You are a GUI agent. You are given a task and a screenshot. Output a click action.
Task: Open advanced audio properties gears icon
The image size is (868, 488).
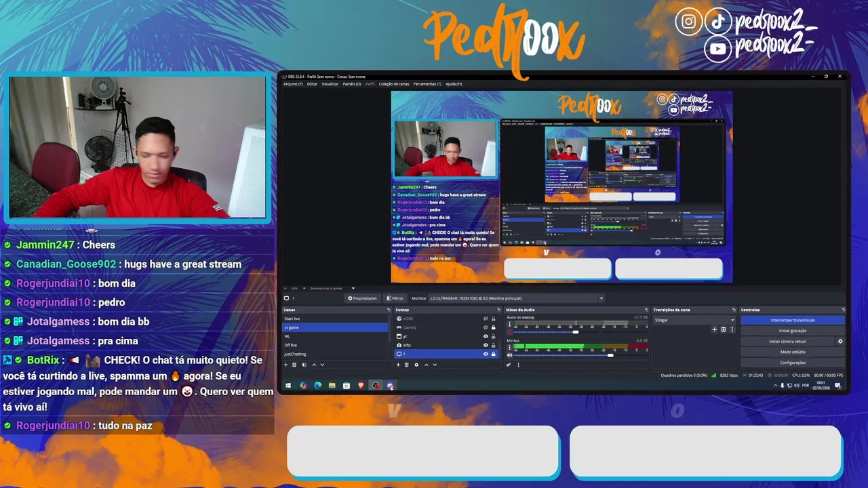click(509, 365)
